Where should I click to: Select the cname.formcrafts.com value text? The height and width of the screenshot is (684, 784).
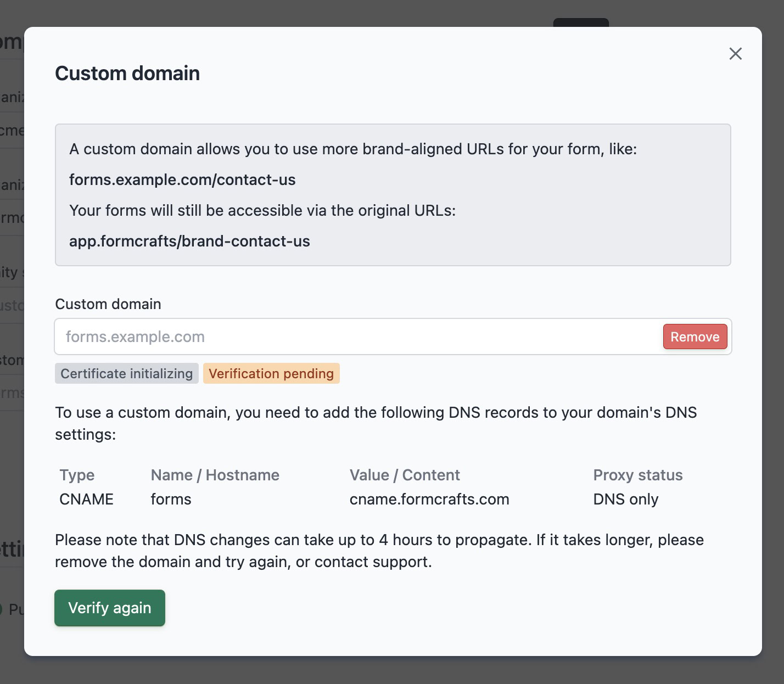pos(429,499)
